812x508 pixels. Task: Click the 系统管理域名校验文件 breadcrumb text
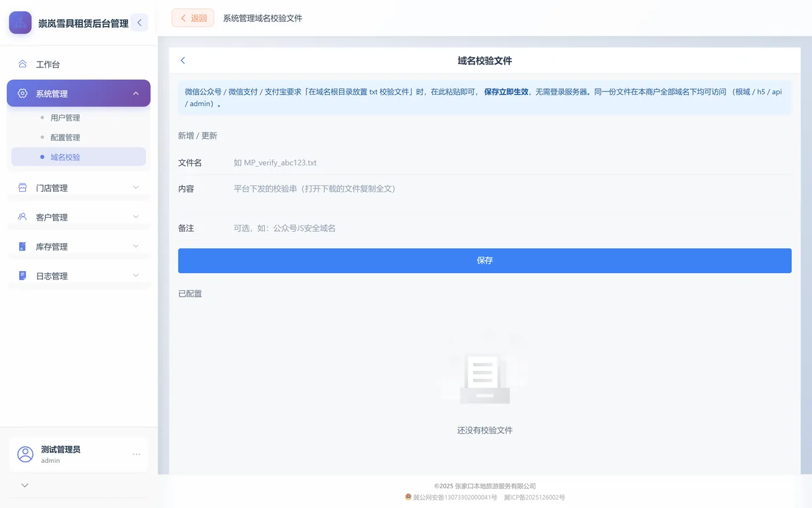point(263,18)
